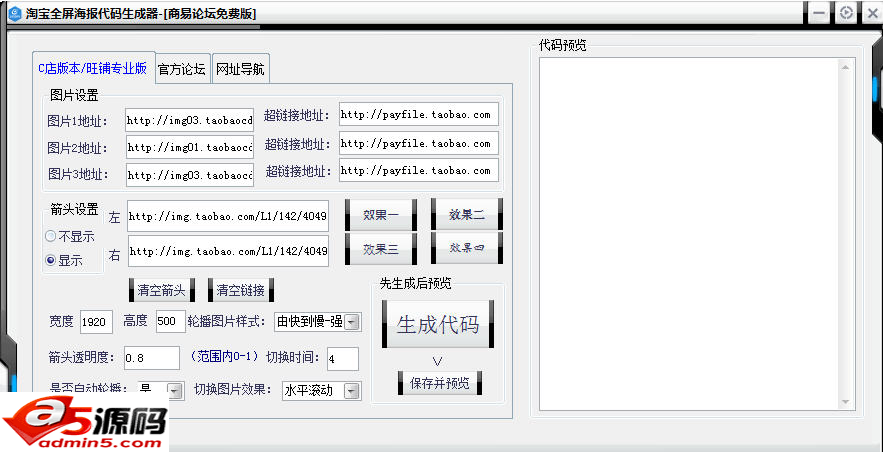Click the left arrow (左) URL field
The image size is (883, 452).
[228, 216]
